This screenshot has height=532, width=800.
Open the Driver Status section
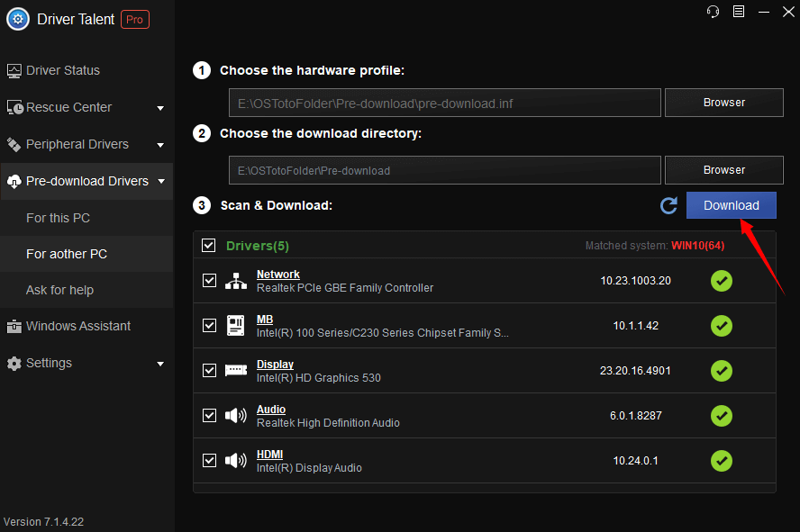(x=86, y=70)
